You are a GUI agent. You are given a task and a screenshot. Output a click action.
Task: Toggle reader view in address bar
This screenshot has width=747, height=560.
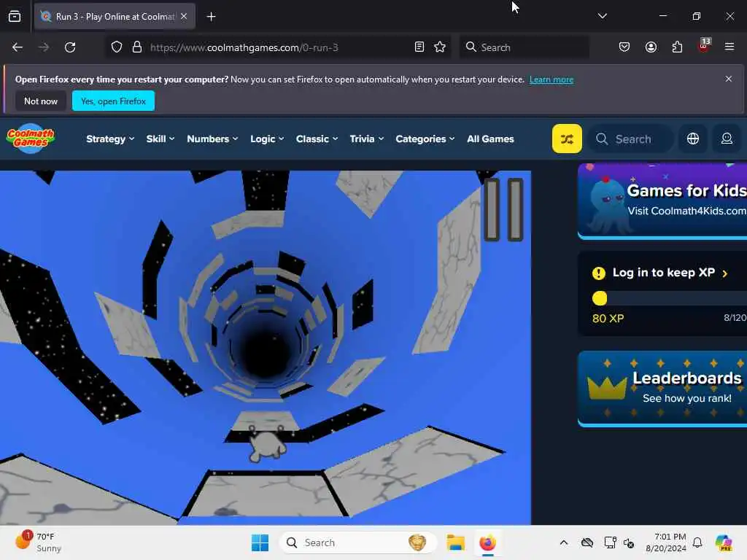[x=419, y=47]
